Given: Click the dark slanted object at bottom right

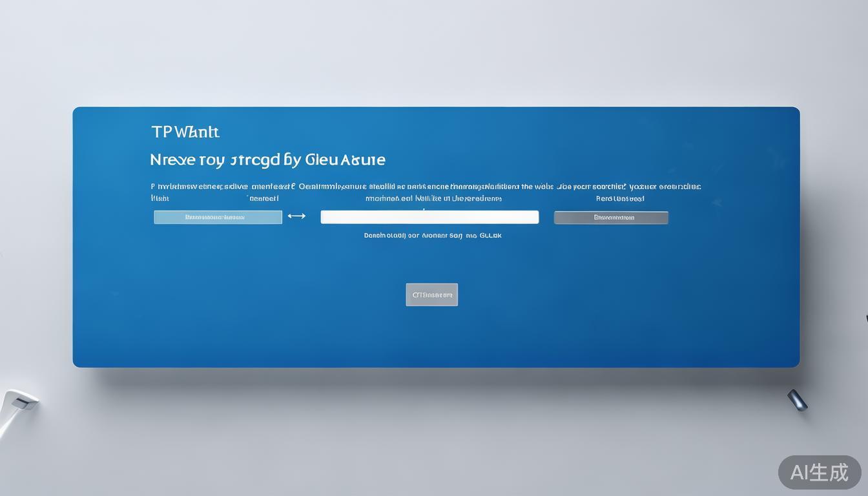Looking at the screenshot, I should (x=797, y=400).
